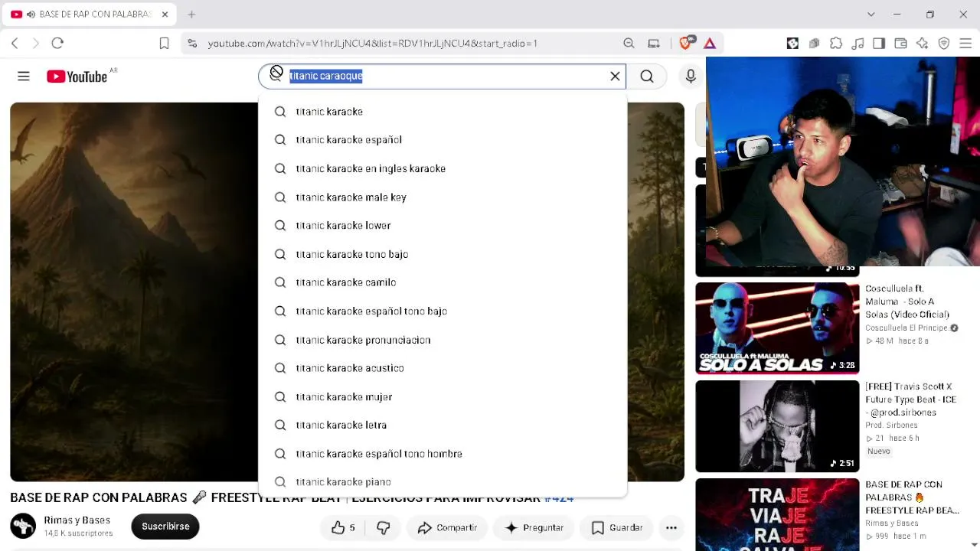Select "titanic karaoke acustico" suggestion

point(443,368)
